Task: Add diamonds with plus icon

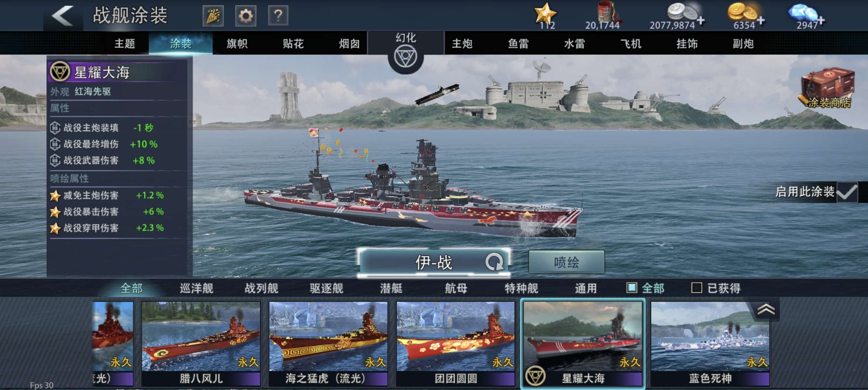Action: pyautogui.click(x=821, y=20)
